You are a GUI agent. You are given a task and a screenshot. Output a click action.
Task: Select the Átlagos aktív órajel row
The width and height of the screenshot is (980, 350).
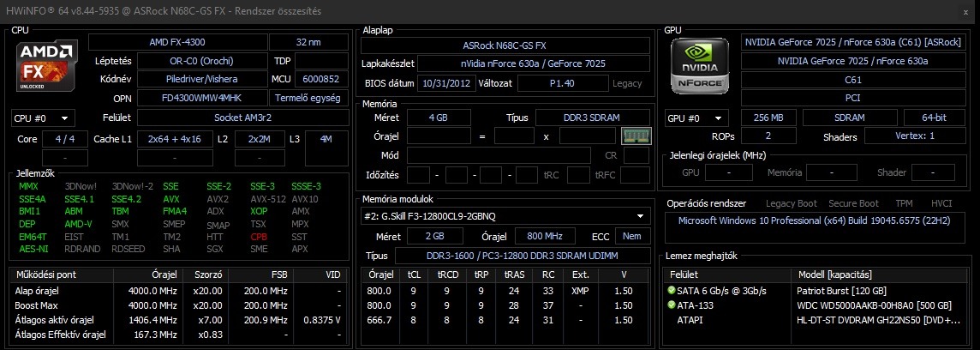pos(179,321)
